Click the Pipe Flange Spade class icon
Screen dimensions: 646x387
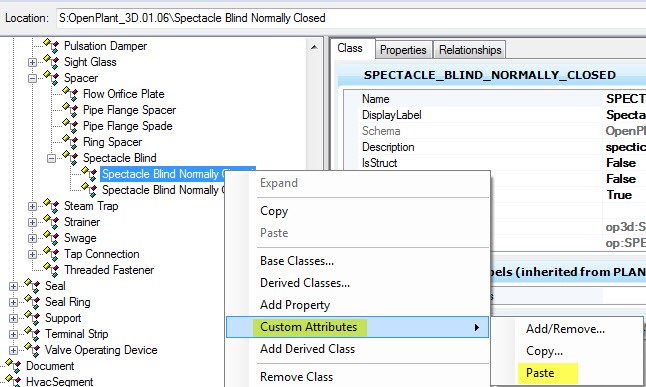[x=70, y=126]
